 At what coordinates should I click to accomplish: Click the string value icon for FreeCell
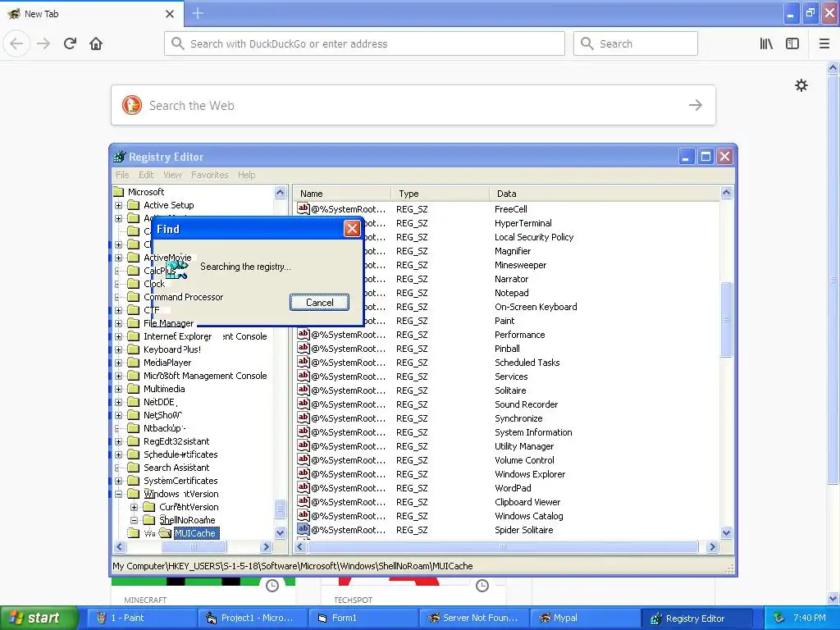pyautogui.click(x=304, y=208)
